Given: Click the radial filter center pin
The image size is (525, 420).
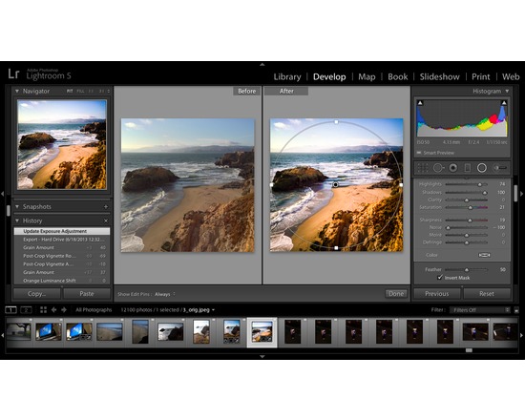Looking at the screenshot, I should pyautogui.click(x=335, y=184).
